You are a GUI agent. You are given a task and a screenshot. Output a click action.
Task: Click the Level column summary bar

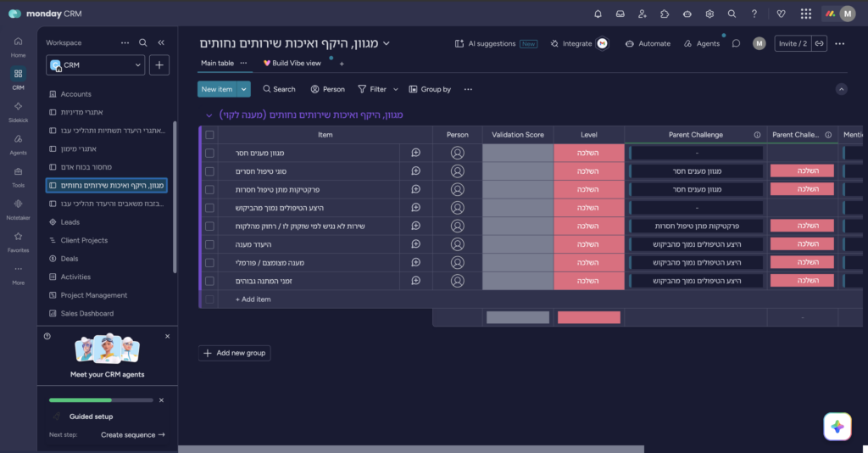(x=588, y=317)
